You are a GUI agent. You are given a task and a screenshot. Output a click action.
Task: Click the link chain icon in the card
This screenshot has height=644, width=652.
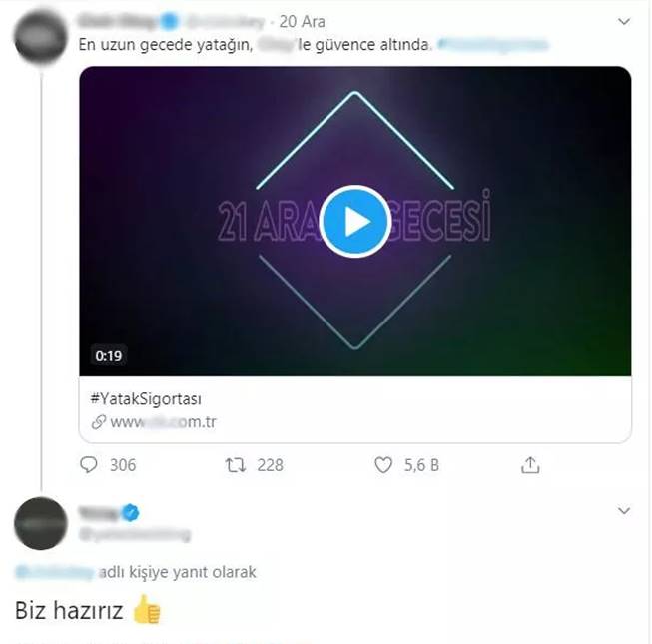(x=99, y=422)
